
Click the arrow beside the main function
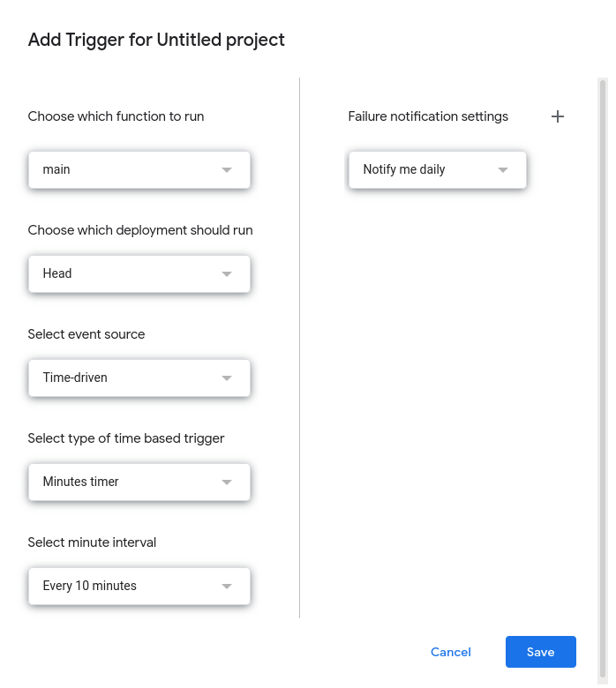[x=227, y=169]
